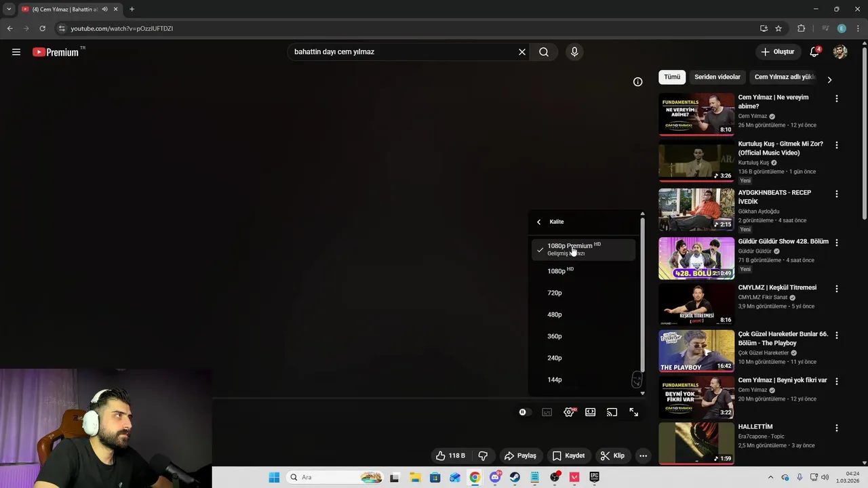Choose 720p quality
Image resolution: width=868 pixels, height=488 pixels.
[584, 293]
